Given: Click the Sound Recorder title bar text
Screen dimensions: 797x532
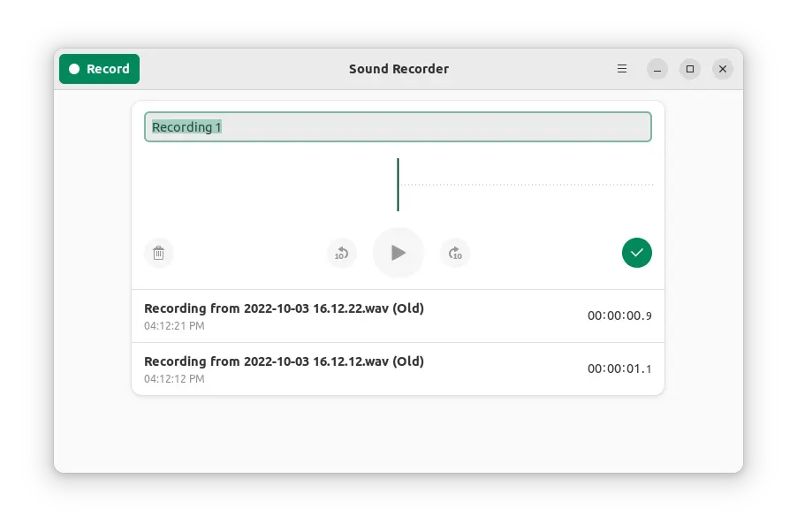Looking at the screenshot, I should click(x=398, y=69).
